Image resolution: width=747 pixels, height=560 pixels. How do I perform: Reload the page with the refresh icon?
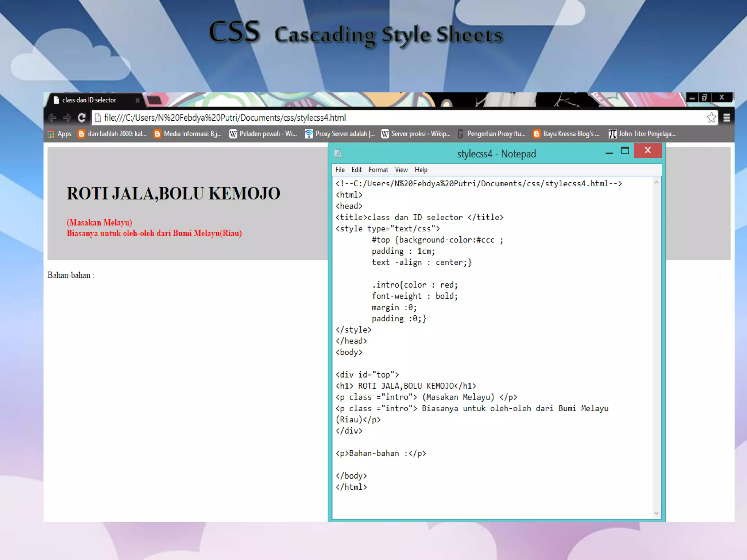point(82,118)
